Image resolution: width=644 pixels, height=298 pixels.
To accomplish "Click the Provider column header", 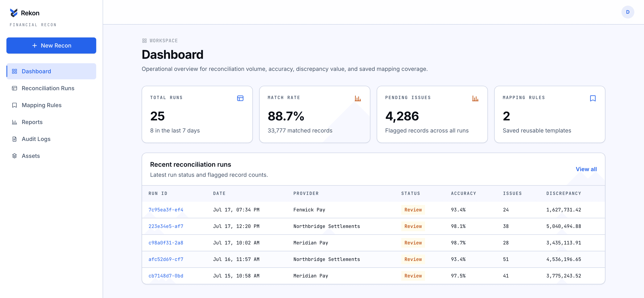I will coord(306,193).
